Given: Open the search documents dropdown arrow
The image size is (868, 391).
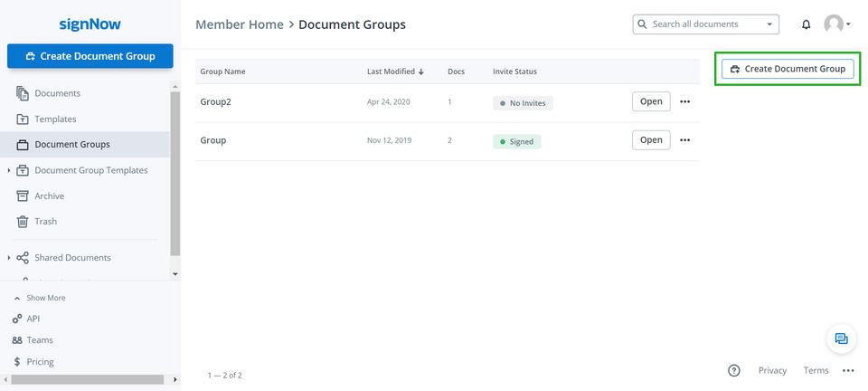Looking at the screenshot, I should click(x=769, y=24).
